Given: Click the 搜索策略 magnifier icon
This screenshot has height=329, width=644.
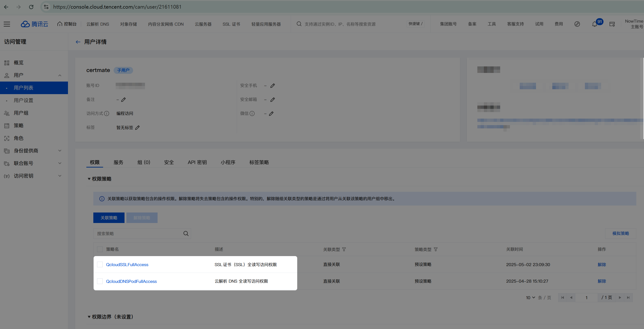Looking at the screenshot, I should [186, 233].
